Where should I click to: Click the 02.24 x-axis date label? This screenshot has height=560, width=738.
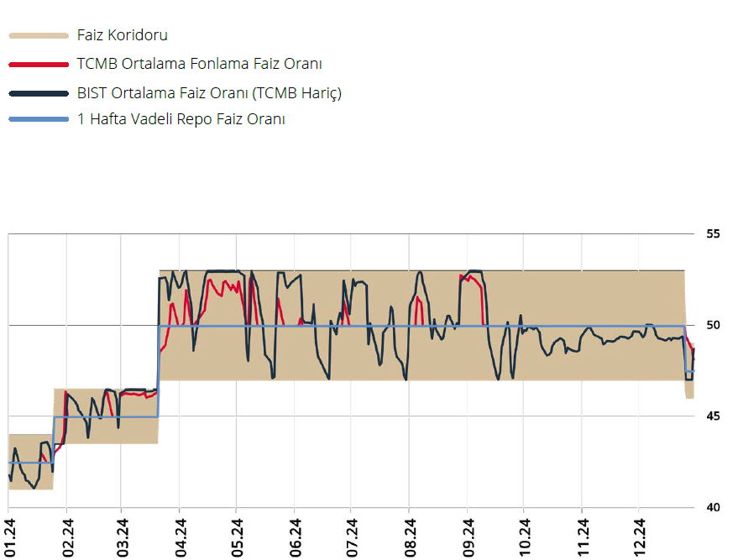68,538
